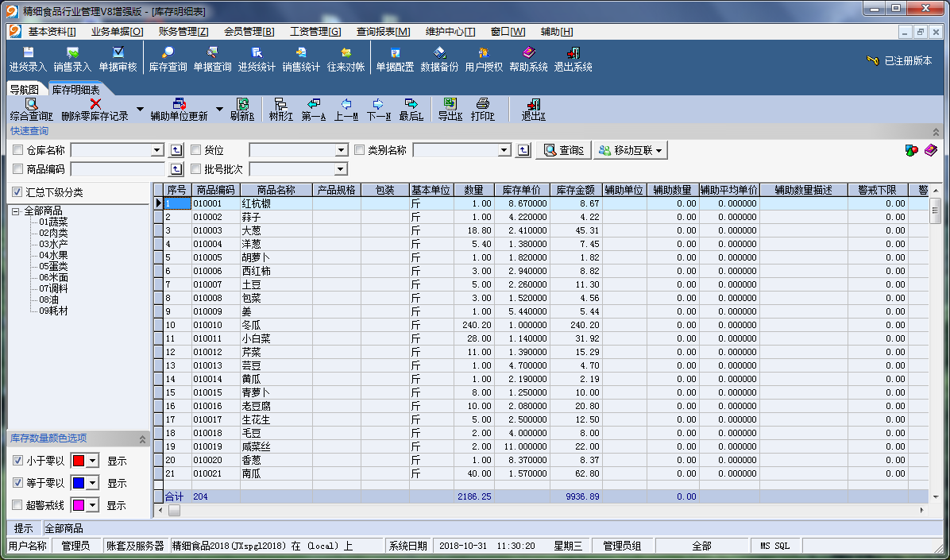Open the 类别名称 dropdown list
Viewport: 950px width, 560px height.
click(x=504, y=150)
